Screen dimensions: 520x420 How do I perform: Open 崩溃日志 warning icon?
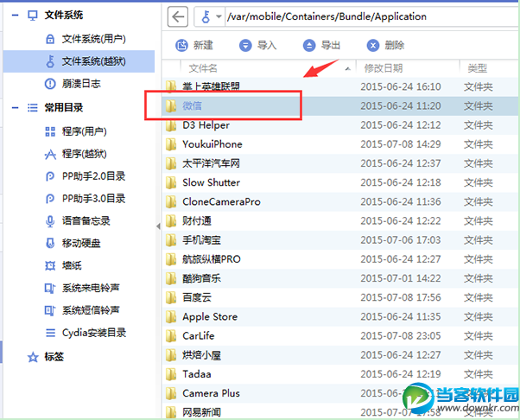pos(50,84)
